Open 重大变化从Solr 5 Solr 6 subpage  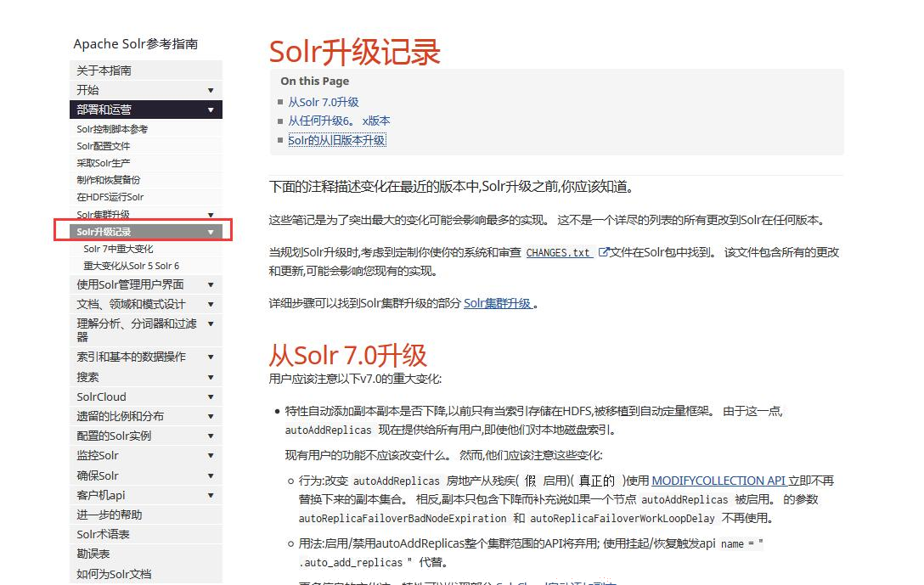(x=132, y=266)
